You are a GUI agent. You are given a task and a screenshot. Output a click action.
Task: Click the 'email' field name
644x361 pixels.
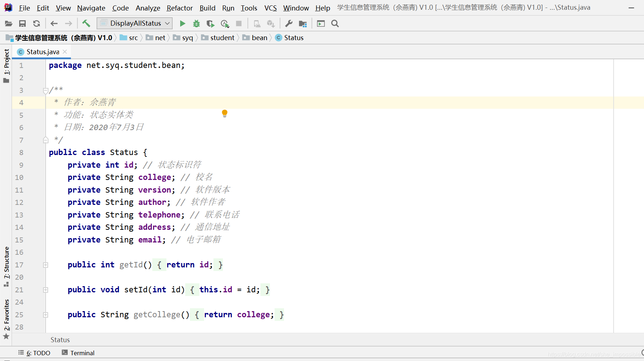click(150, 240)
